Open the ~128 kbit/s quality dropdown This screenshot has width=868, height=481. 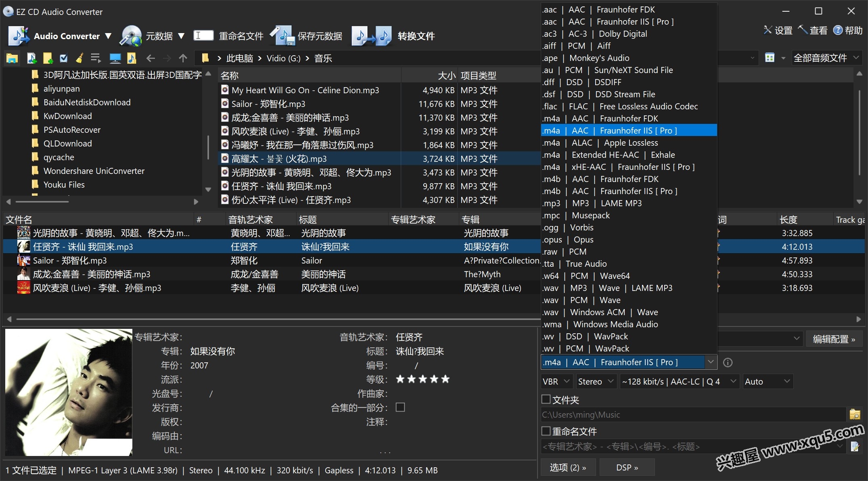680,381
